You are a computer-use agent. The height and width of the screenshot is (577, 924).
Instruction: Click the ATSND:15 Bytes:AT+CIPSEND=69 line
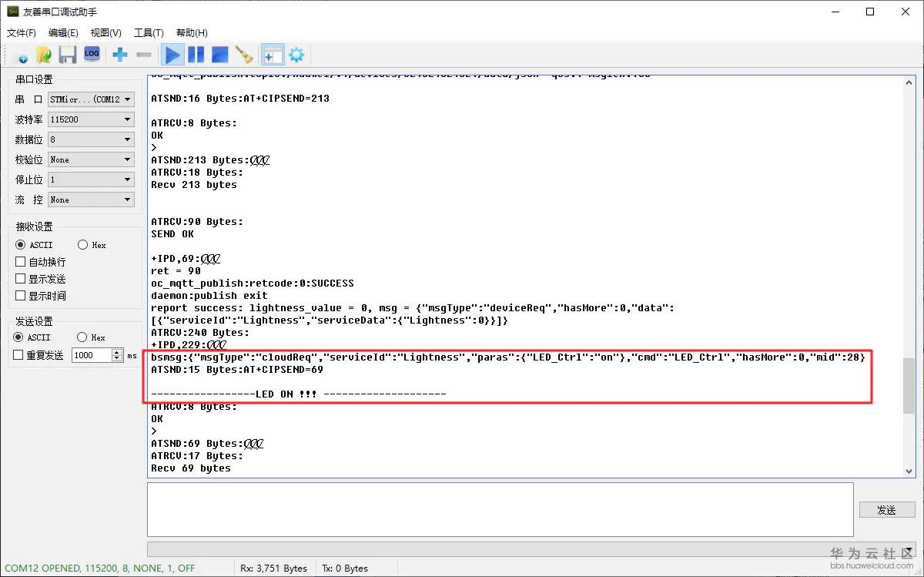tap(237, 370)
